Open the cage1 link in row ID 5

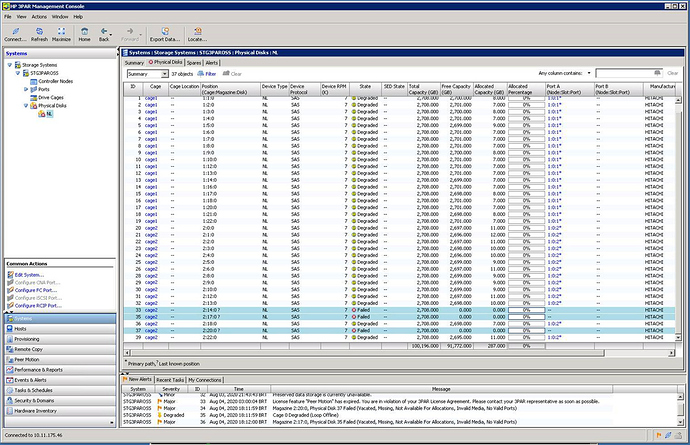[151, 125]
